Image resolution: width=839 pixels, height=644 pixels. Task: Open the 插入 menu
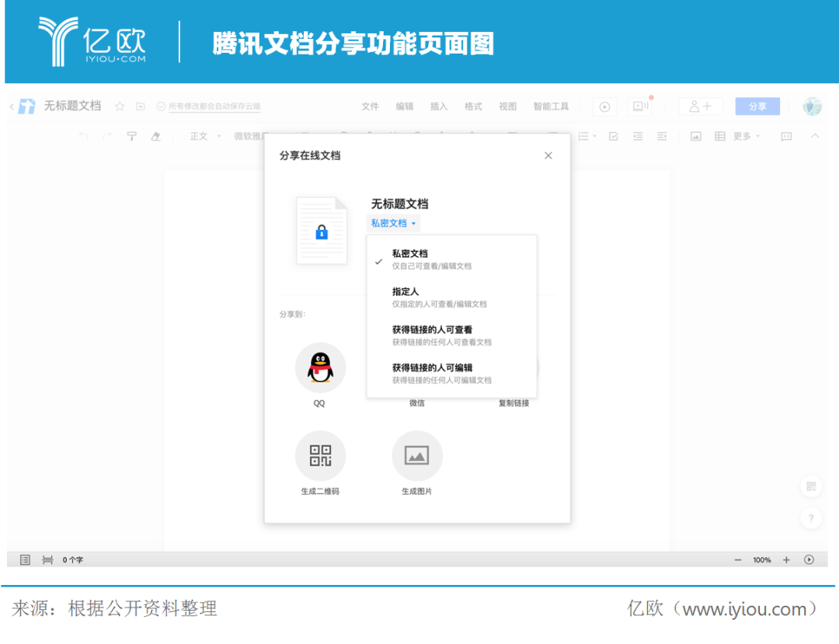click(439, 106)
